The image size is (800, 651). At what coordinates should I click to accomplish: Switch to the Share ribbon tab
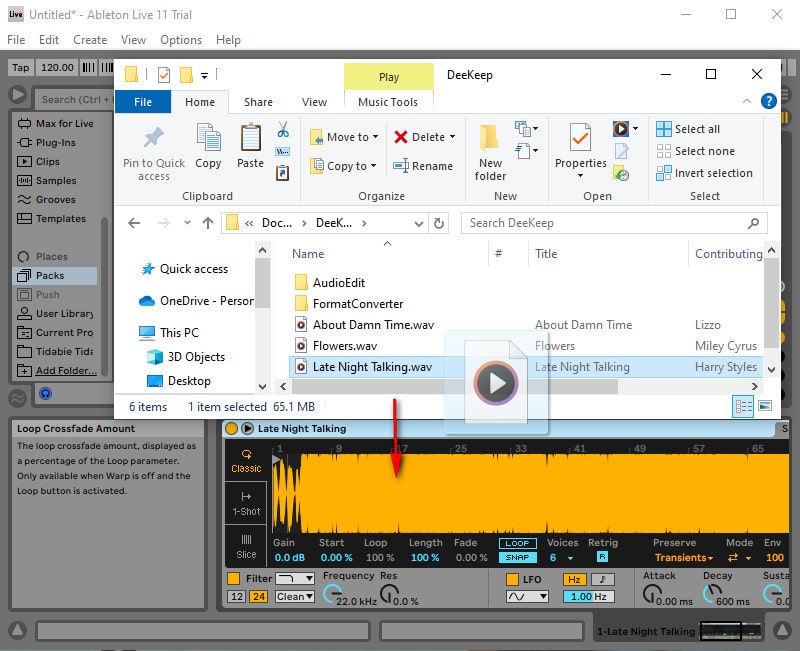tap(258, 102)
